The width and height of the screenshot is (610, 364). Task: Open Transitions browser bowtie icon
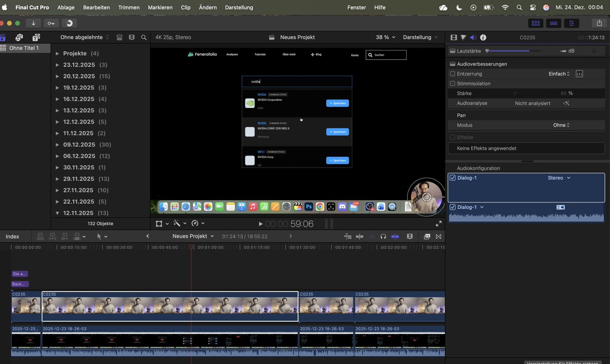click(x=439, y=237)
